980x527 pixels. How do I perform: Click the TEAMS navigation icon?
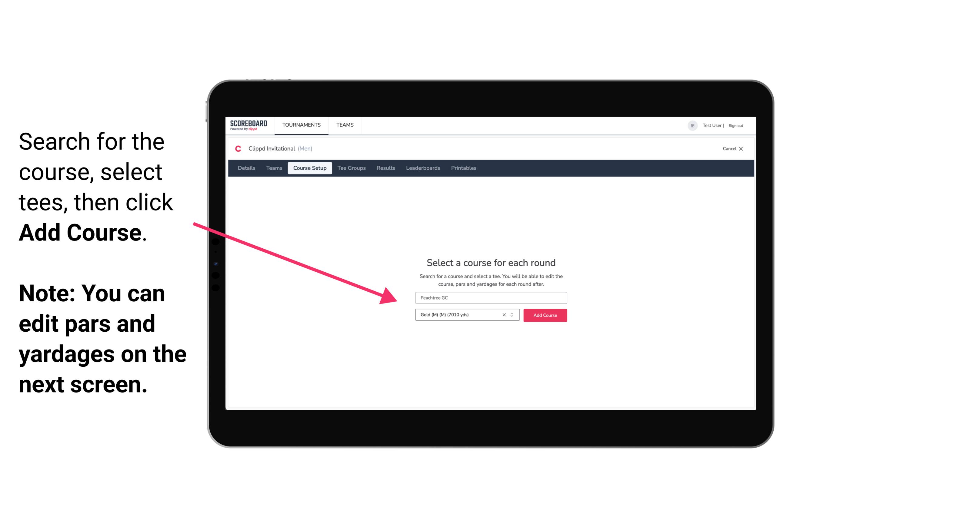tap(344, 124)
